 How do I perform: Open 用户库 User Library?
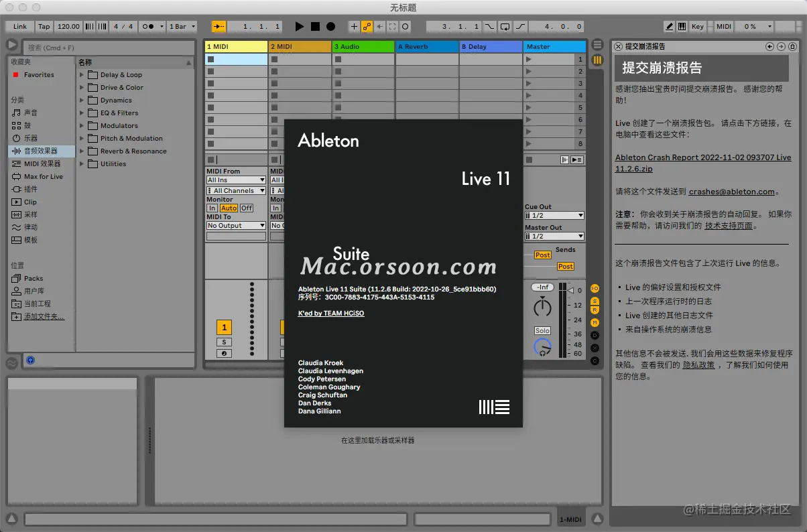34,291
